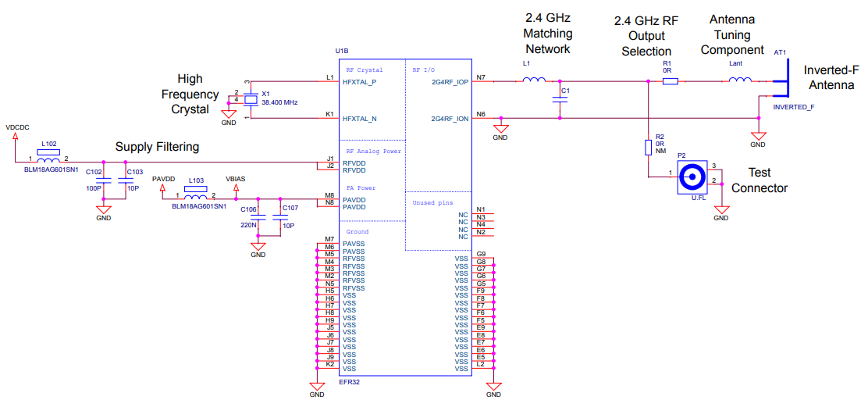868x407 pixels.
Task: Select the GND symbol near pin N6
Action: pos(500,128)
